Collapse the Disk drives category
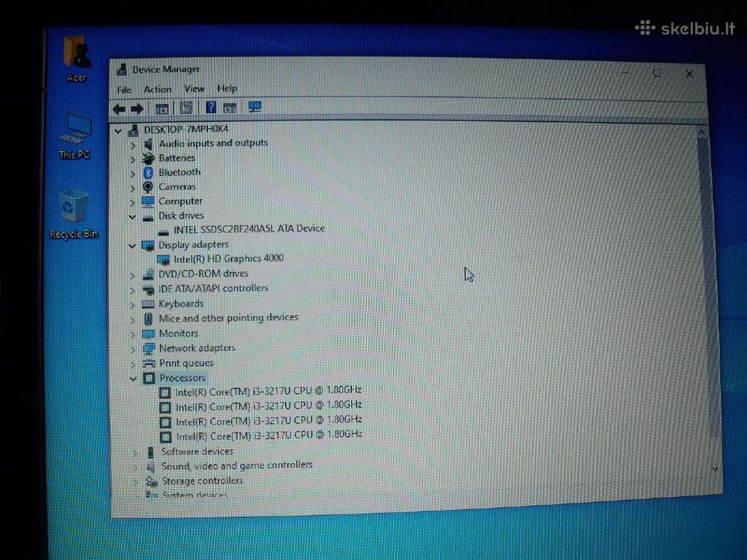 click(132, 217)
